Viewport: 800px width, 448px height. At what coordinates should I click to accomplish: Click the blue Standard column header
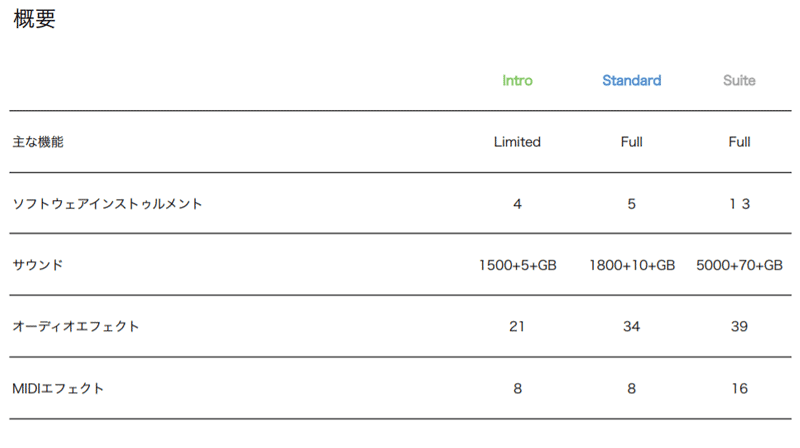[x=631, y=81]
